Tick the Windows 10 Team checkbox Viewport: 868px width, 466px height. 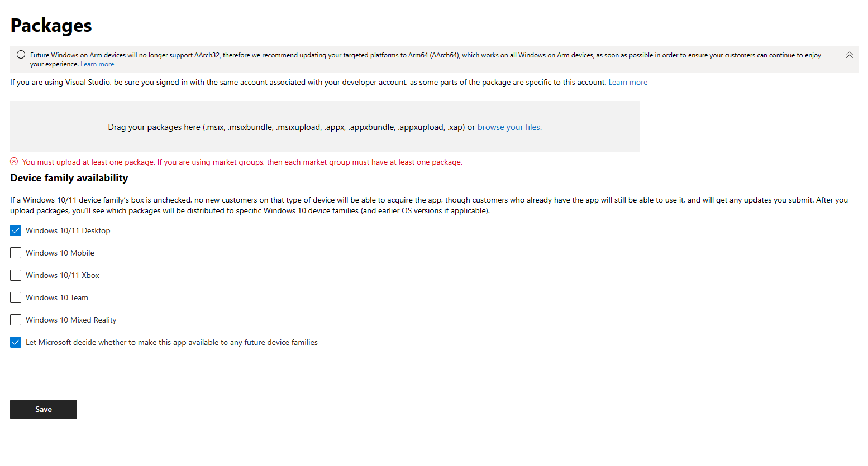[x=16, y=297]
